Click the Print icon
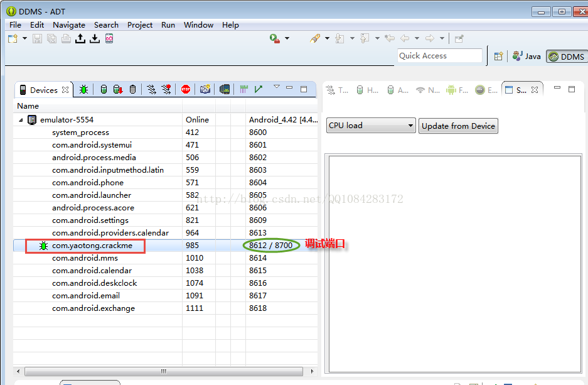The width and height of the screenshot is (588, 385). [66, 38]
